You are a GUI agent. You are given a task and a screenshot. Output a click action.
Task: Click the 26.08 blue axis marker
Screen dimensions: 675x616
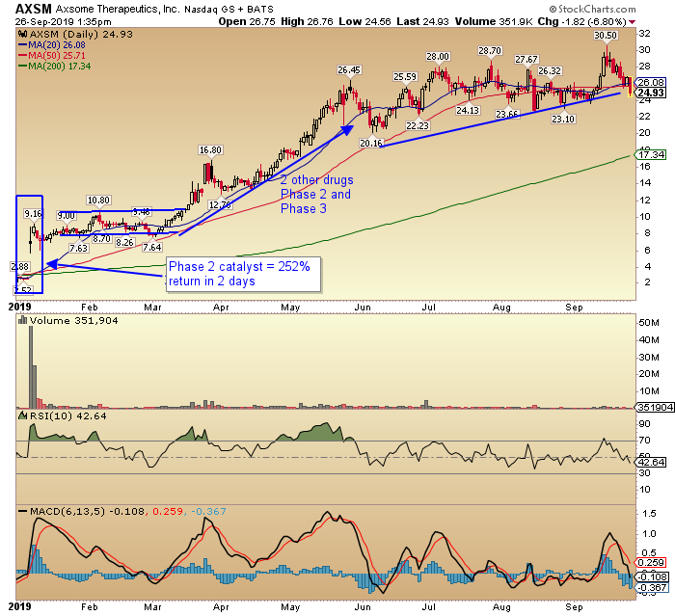pos(651,82)
